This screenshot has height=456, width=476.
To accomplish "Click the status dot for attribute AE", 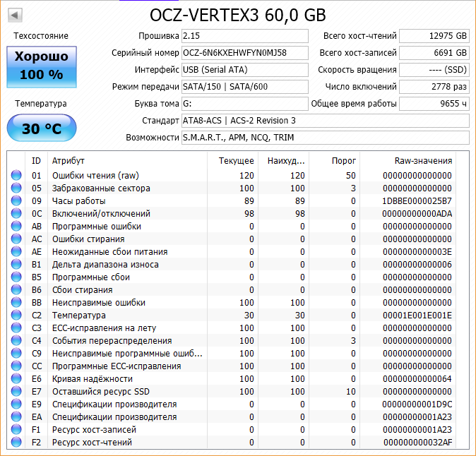I will click(16, 251).
